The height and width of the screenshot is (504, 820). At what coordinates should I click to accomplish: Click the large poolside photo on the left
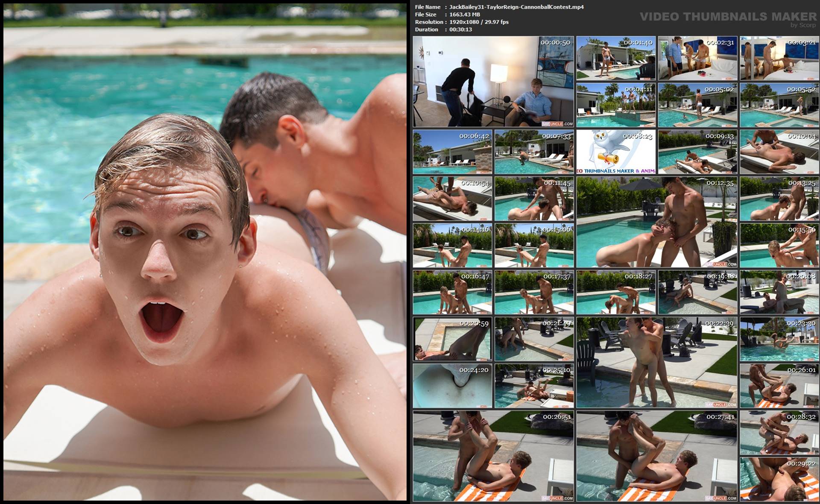click(x=205, y=252)
